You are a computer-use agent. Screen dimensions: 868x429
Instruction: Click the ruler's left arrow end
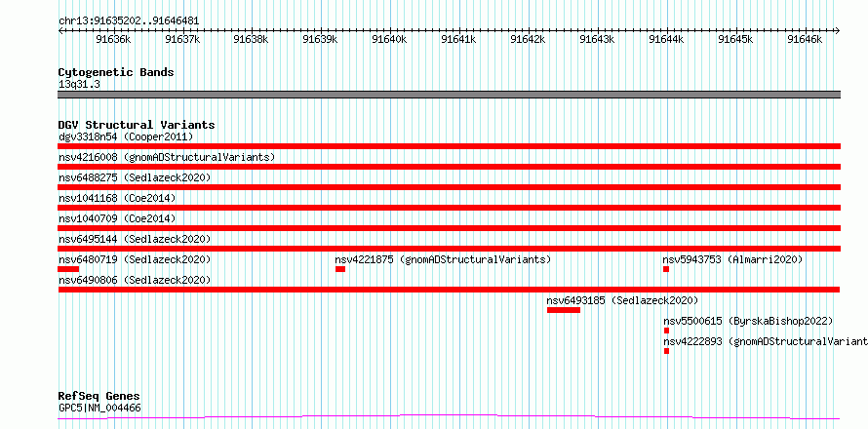pos(60,31)
